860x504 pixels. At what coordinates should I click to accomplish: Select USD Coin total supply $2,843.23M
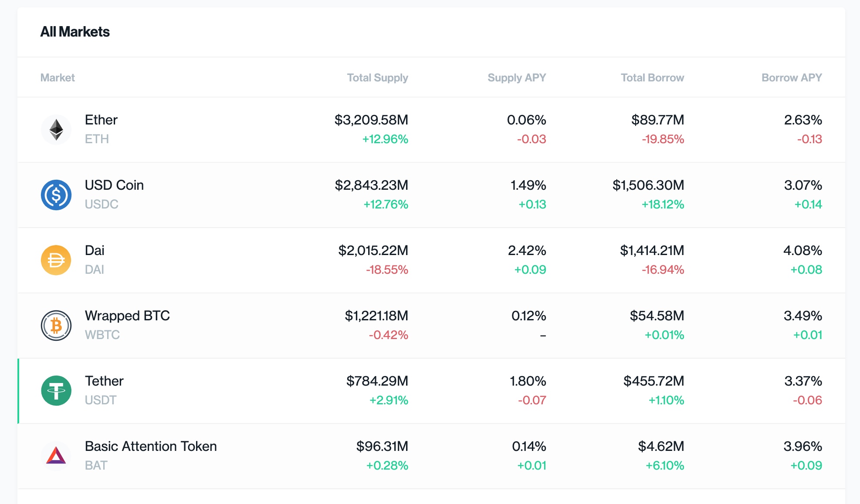(x=371, y=185)
